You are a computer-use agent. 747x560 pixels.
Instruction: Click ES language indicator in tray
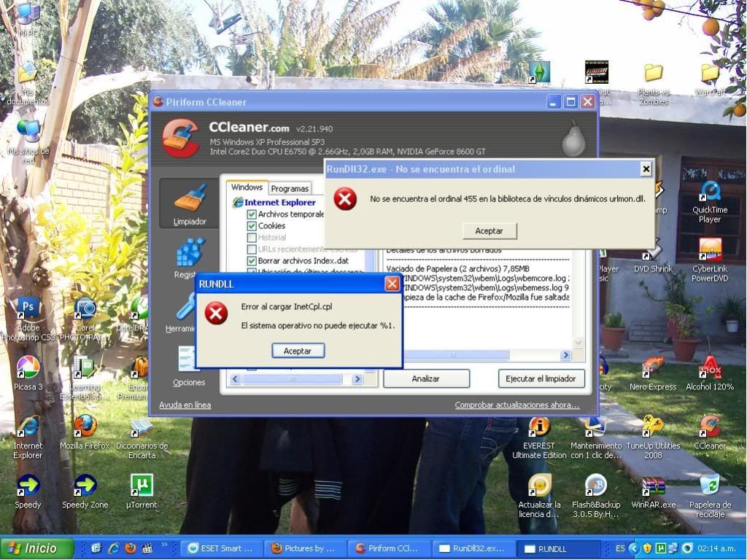click(620, 548)
